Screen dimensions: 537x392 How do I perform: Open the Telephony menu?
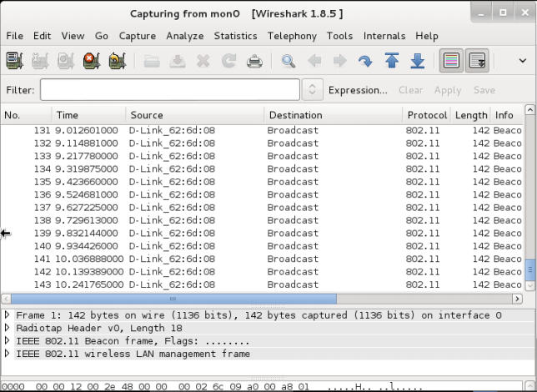(292, 36)
